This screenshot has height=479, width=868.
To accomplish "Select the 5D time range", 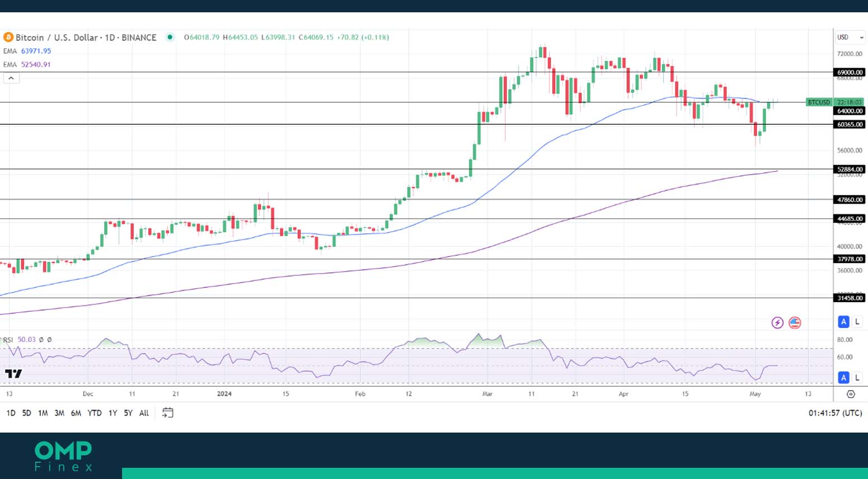I will [x=26, y=413].
